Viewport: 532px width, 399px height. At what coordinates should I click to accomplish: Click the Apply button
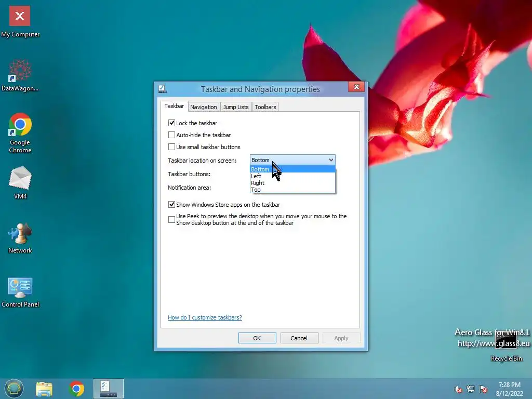341,338
